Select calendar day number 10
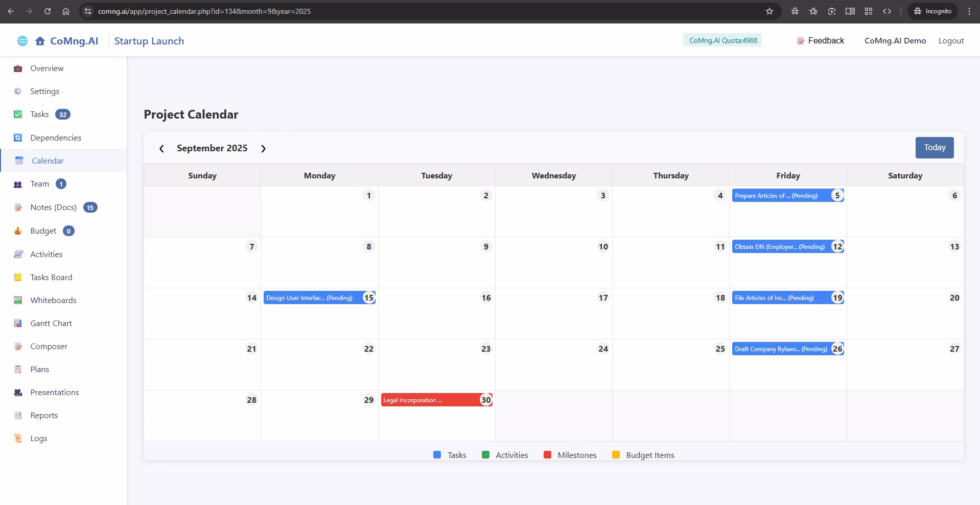 point(603,246)
